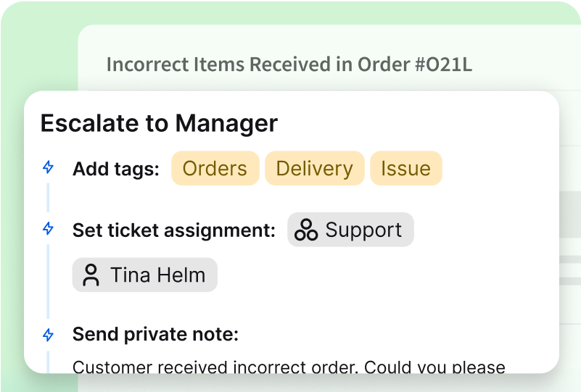The image size is (581, 392).
Task: Click the word Support in the assignment chip
Action: point(363,230)
